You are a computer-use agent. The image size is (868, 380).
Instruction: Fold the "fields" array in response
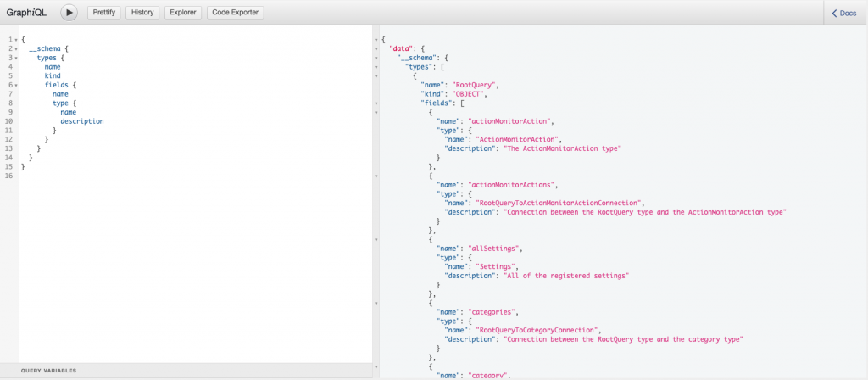[x=376, y=103]
